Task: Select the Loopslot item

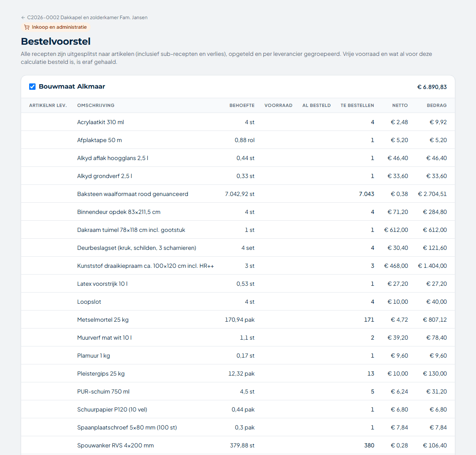Action: pos(89,302)
